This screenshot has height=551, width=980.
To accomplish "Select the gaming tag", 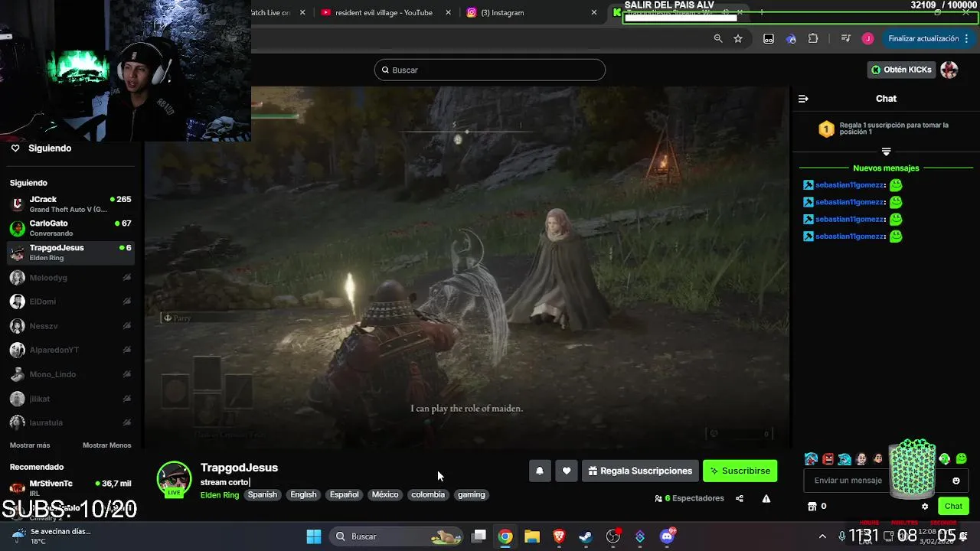I will 472,494.
